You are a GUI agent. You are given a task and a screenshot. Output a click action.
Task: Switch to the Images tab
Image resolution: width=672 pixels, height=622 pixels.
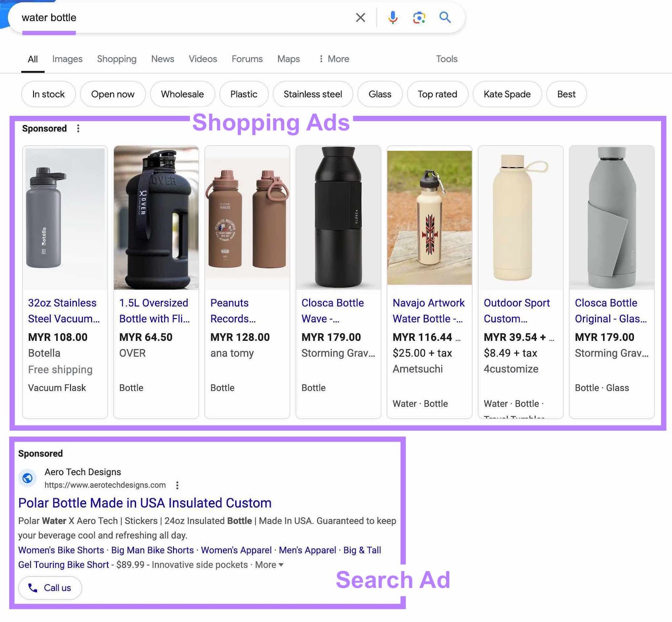coord(67,59)
